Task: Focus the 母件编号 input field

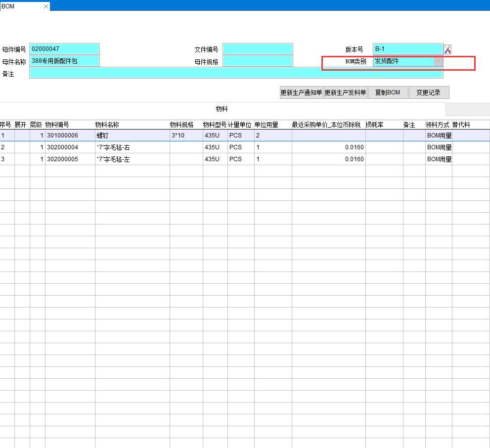Action: click(64, 49)
